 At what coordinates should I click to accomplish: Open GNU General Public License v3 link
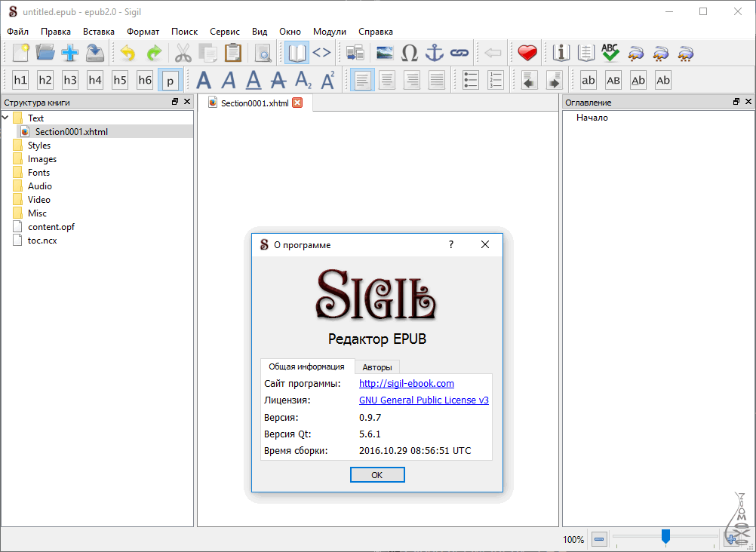(424, 400)
